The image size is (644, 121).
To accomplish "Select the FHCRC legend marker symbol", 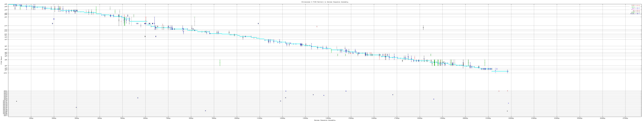I will tap(637, 14).
